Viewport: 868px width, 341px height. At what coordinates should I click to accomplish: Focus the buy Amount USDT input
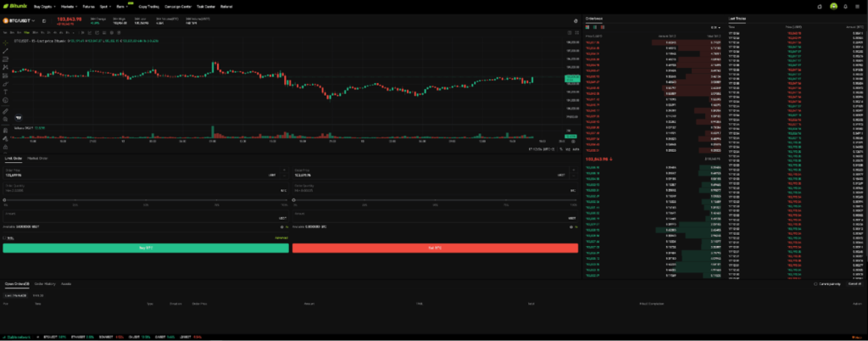click(146, 216)
